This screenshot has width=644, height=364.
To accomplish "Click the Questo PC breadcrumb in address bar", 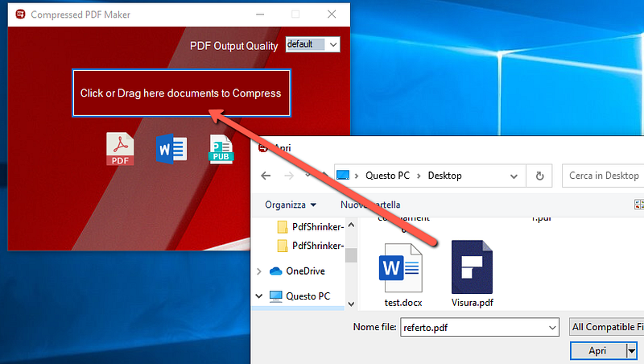I will (388, 176).
